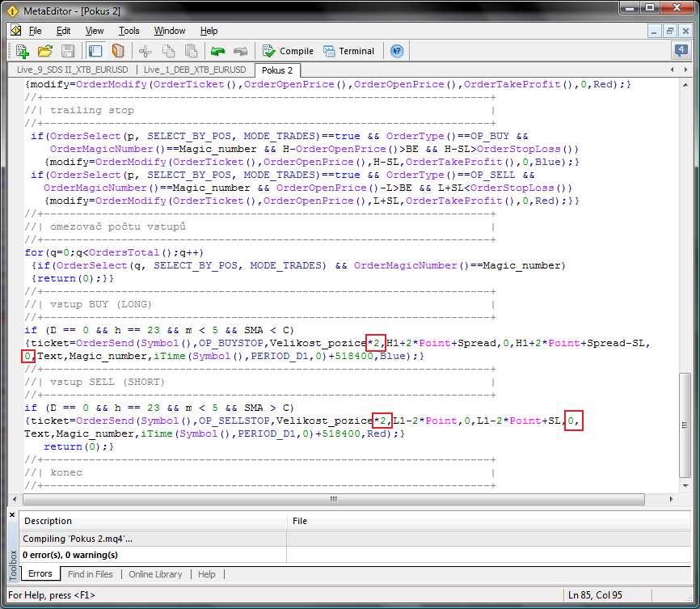Toggle the Navigator panel icon

click(95, 51)
